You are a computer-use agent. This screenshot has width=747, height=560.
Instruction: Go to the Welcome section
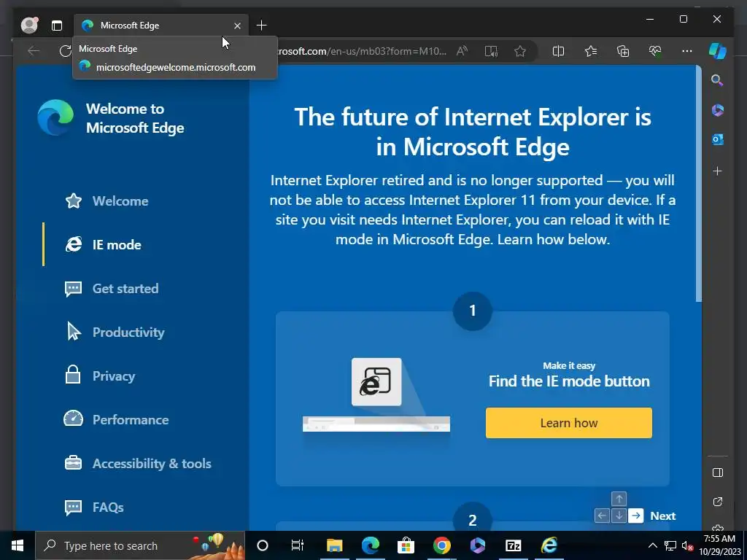107,201
